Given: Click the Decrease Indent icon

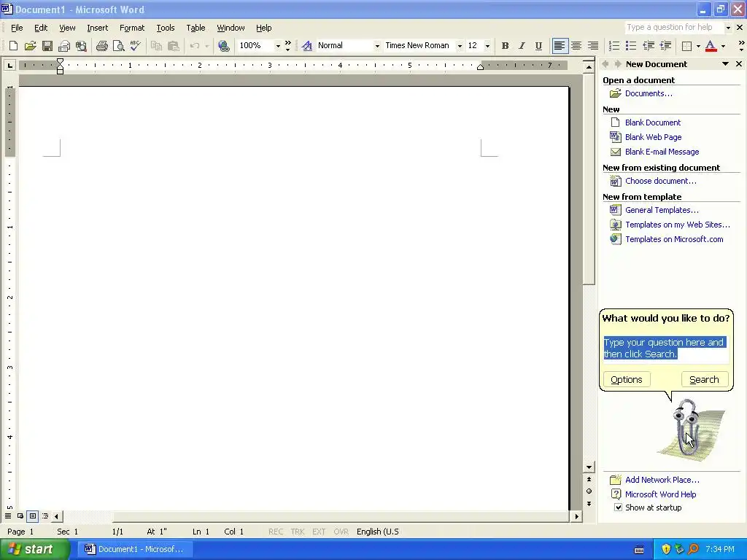Looking at the screenshot, I should [648, 46].
